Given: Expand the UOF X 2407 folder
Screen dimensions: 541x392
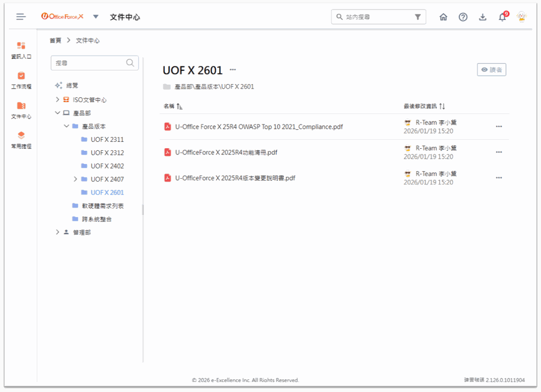Looking at the screenshot, I should [76, 179].
